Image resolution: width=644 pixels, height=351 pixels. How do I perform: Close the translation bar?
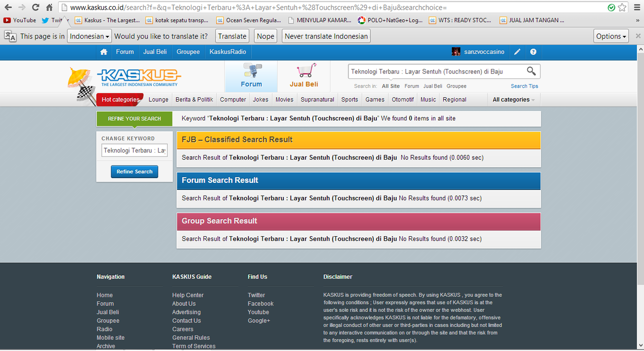(638, 36)
